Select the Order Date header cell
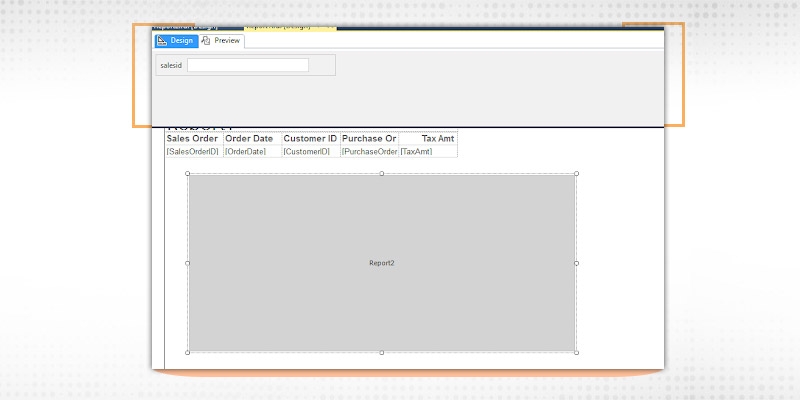The height and width of the screenshot is (400, 800). (x=251, y=138)
